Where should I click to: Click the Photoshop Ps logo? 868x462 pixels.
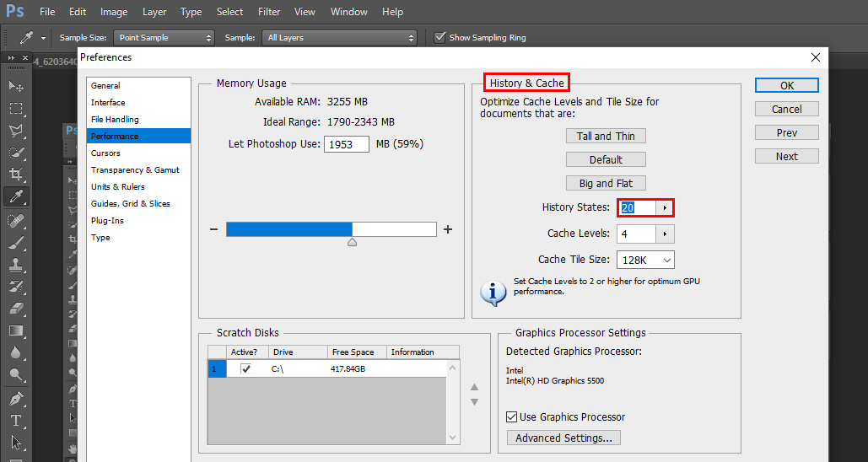click(x=15, y=11)
